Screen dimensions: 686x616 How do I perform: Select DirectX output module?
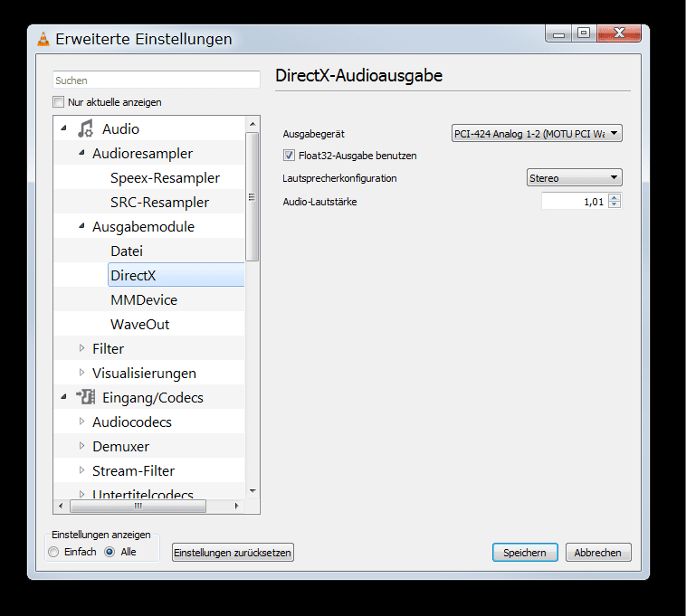tap(176, 275)
